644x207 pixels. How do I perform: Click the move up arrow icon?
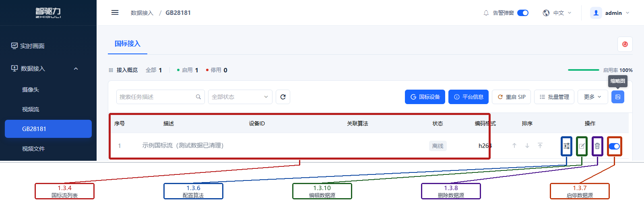coord(514,146)
